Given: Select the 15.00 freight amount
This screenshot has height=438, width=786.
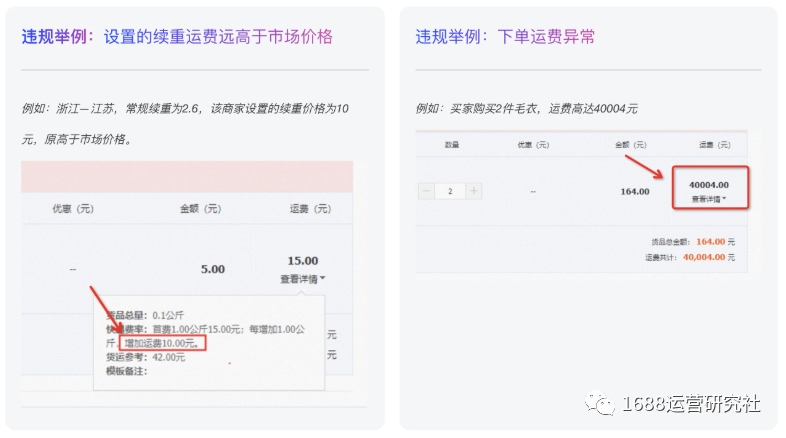Looking at the screenshot, I should coord(303,261).
